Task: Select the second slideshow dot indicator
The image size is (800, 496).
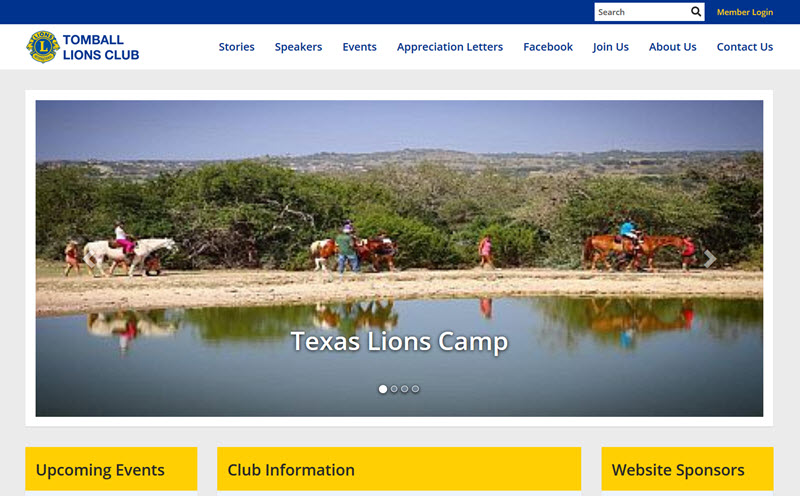Action: click(x=394, y=389)
